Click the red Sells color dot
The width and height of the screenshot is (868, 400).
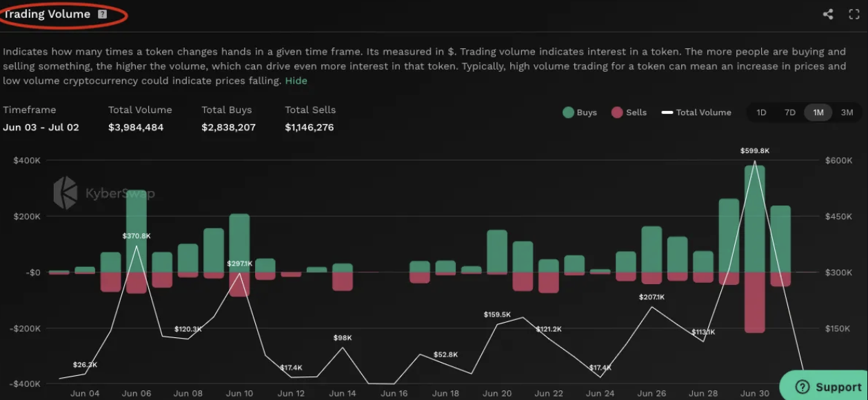coord(617,112)
